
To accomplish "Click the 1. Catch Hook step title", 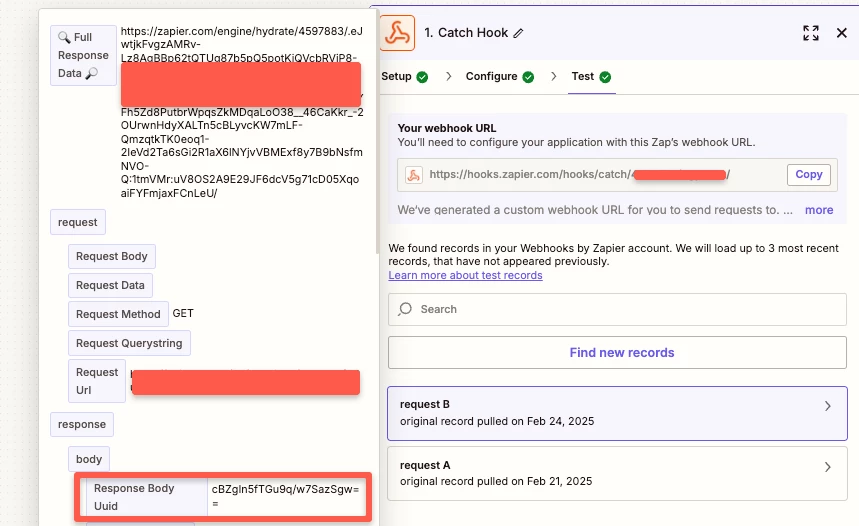I will (x=466, y=33).
